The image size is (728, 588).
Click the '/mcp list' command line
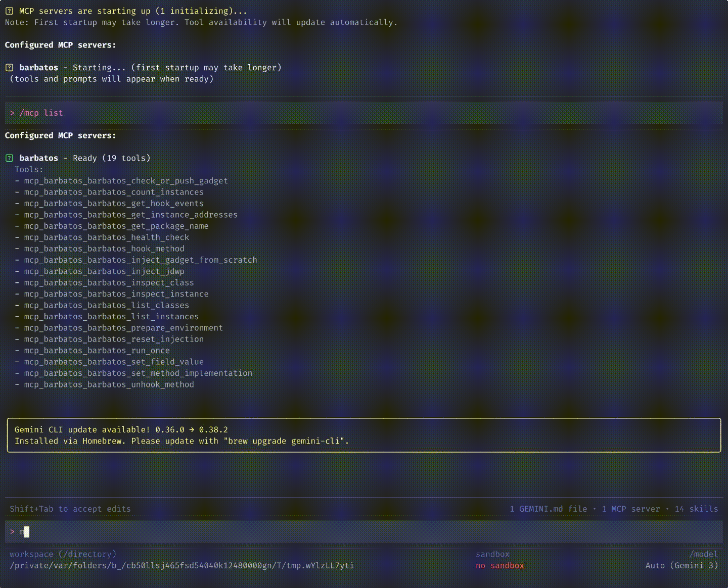point(364,113)
